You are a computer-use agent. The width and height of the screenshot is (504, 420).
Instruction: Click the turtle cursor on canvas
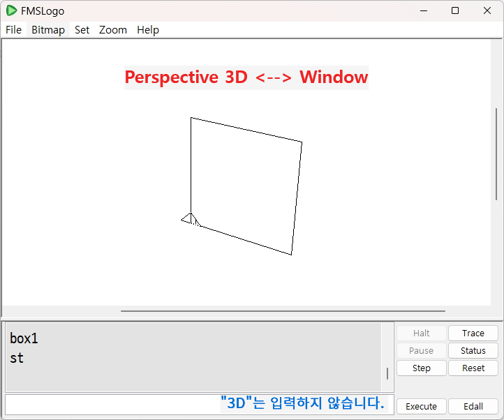tap(191, 220)
